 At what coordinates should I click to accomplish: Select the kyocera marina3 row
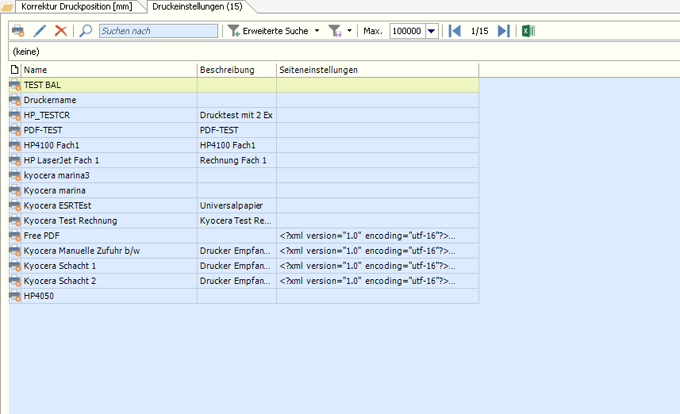(244, 176)
